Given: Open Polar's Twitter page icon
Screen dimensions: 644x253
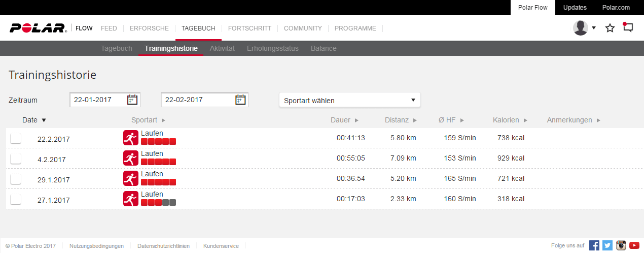Looking at the screenshot, I should point(607,245).
